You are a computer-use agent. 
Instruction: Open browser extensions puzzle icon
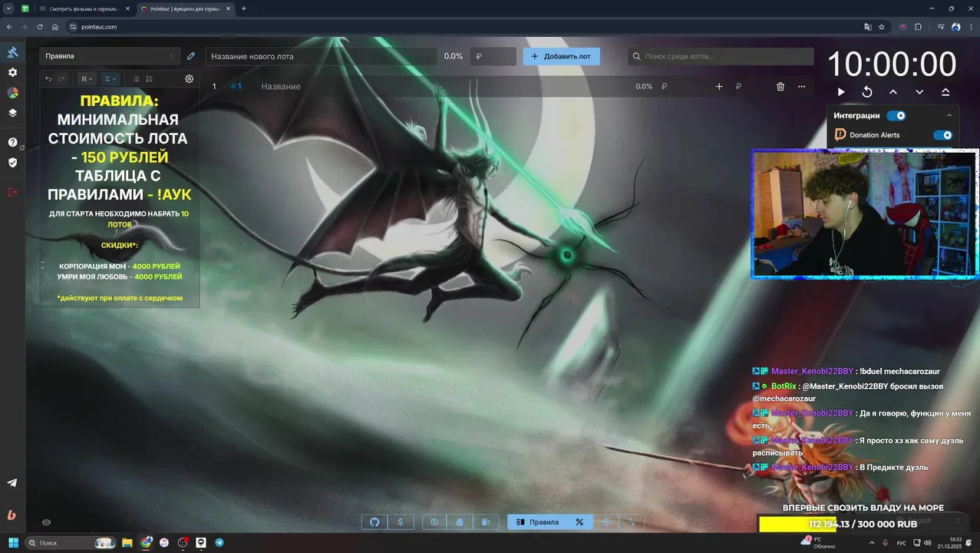pos(918,27)
